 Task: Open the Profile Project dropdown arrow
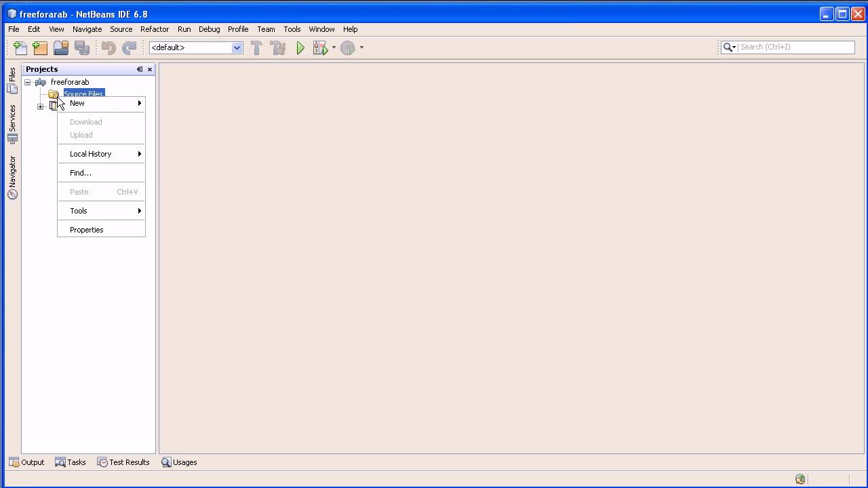(361, 47)
